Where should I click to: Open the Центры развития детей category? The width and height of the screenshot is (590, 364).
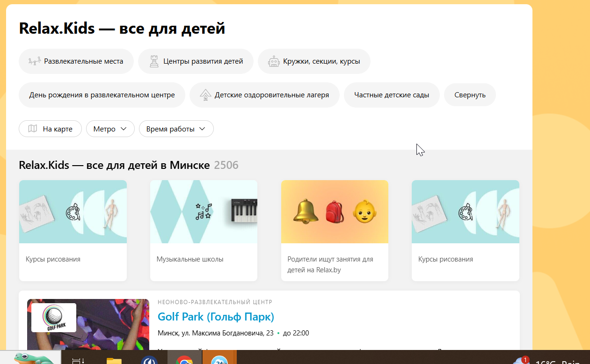coord(196,61)
